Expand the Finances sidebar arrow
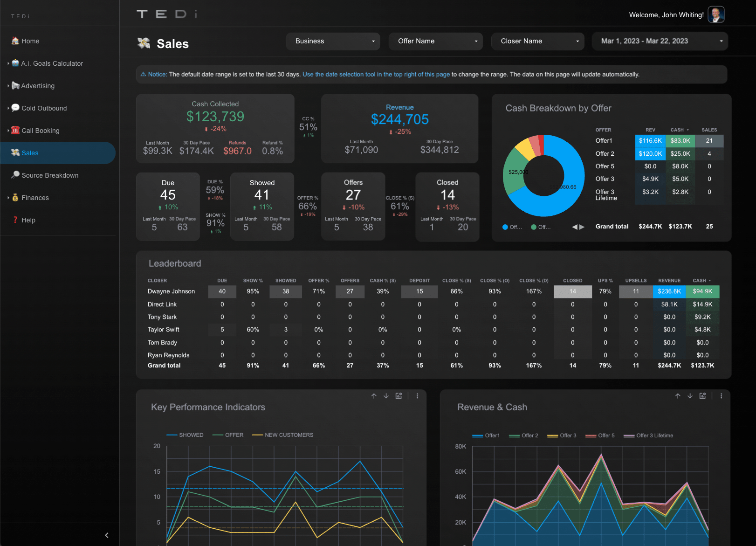This screenshot has height=546, width=756. [x=8, y=197]
